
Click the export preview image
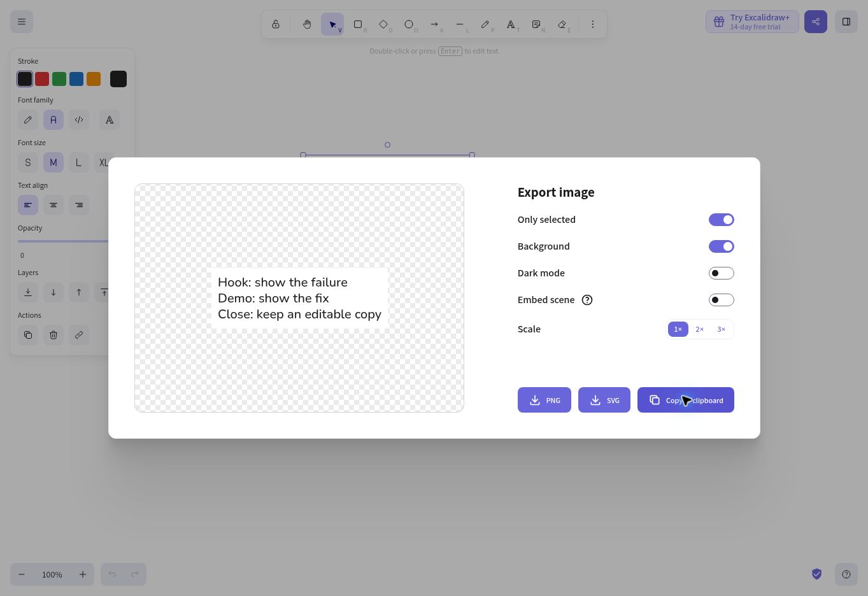[x=299, y=298]
